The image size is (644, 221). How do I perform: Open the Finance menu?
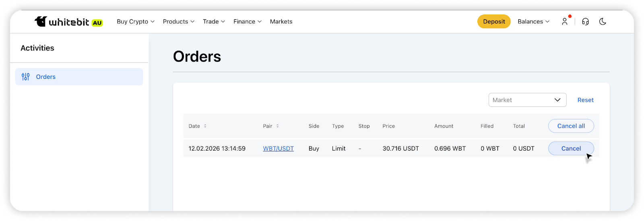coord(247,22)
